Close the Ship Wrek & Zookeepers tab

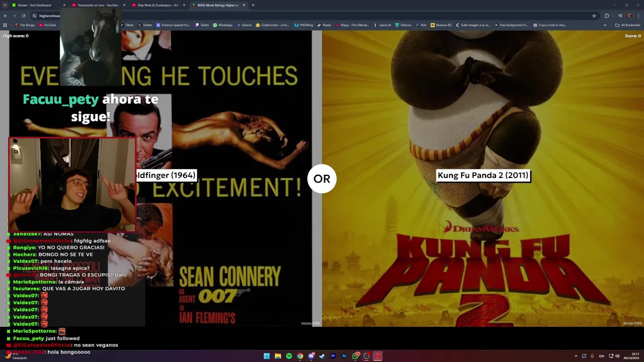point(184,5)
